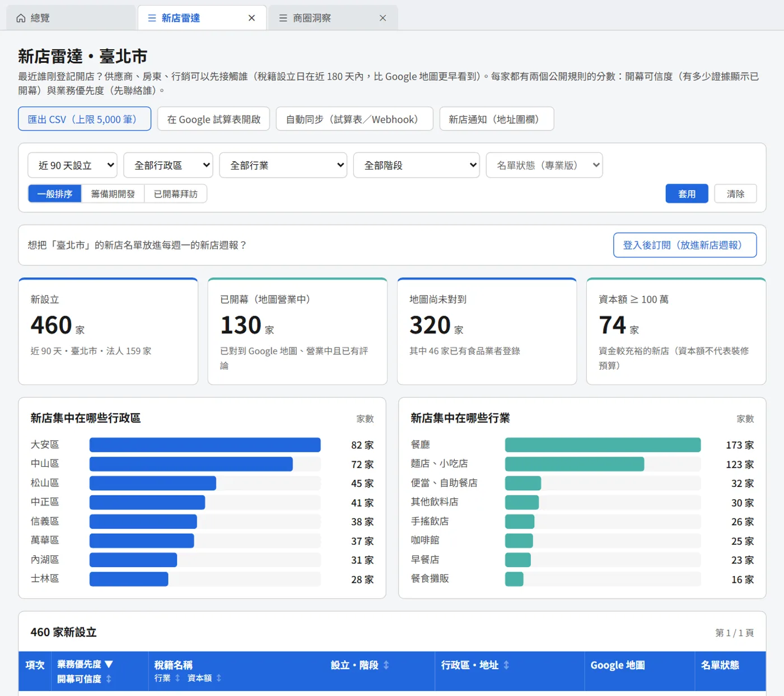Viewport: 784px width, 696px height.
Task: Reset filters with the 清除 button
Action: click(x=735, y=194)
